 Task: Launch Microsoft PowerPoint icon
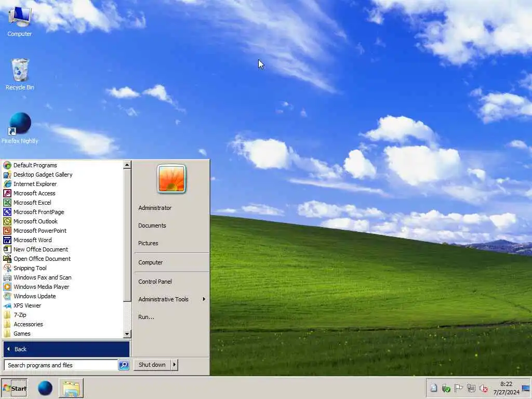[x=7, y=231]
